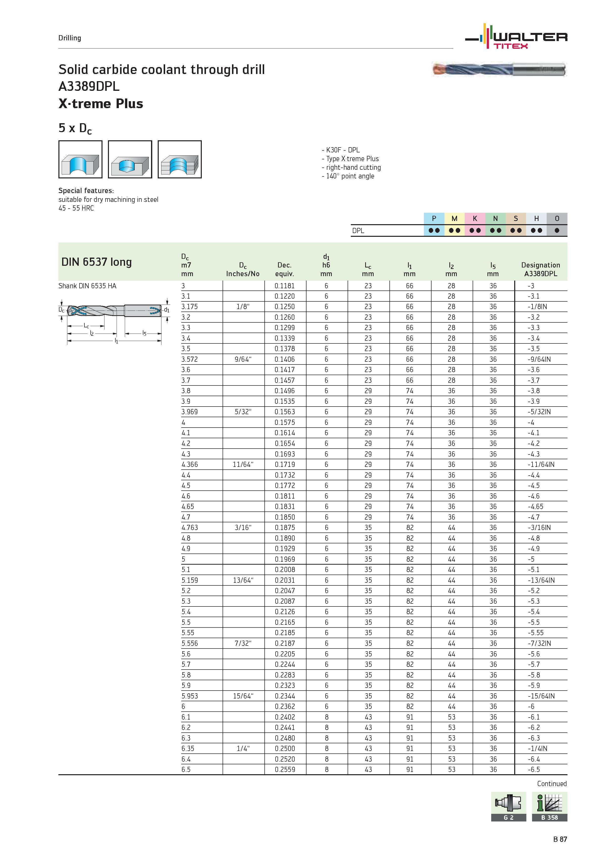Click the 'Designation' column header

[541, 265]
